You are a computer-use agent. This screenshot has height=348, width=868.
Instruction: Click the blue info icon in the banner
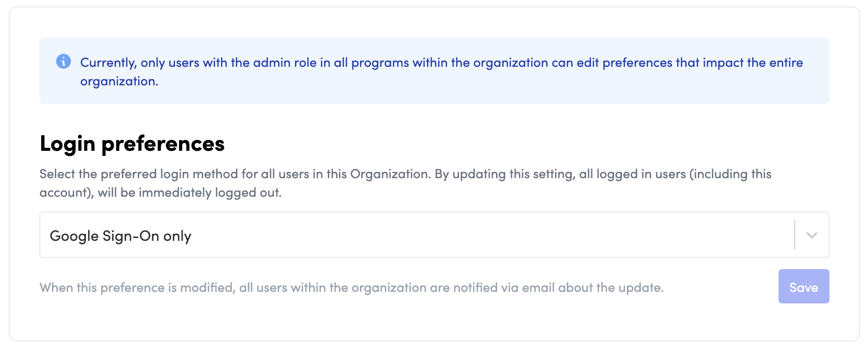pyautogui.click(x=64, y=61)
